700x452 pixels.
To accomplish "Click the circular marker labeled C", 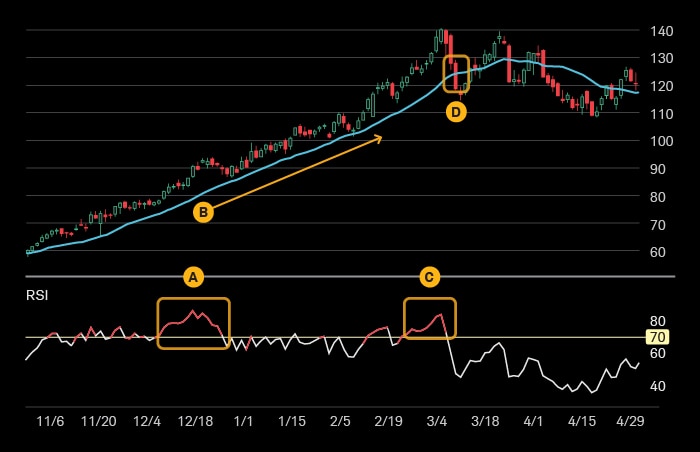I will click(x=429, y=276).
